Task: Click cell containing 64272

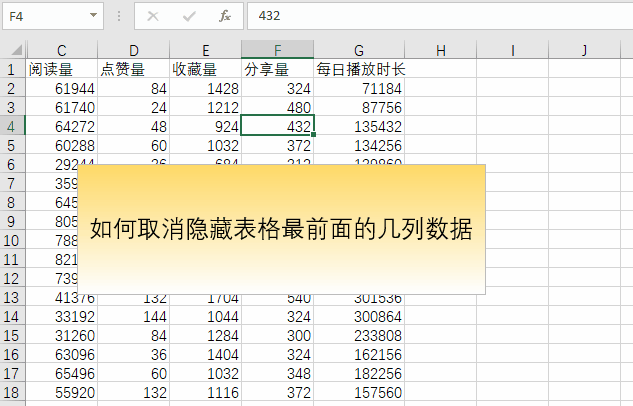Action: 62,126
